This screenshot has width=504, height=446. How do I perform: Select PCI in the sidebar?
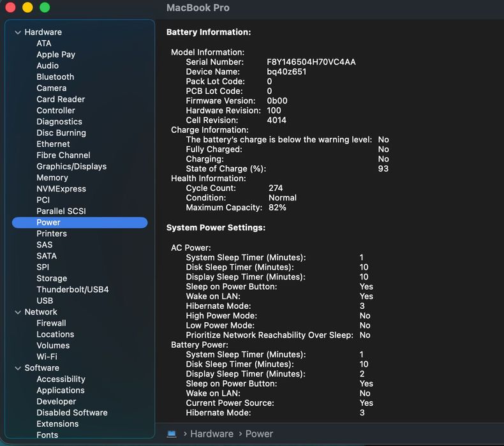(x=43, y=200)
